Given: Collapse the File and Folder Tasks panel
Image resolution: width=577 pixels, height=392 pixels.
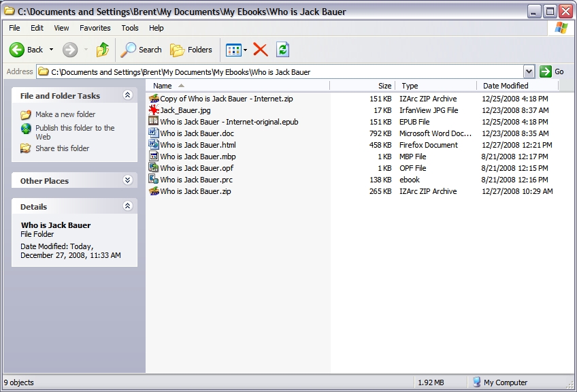Looking at the screenshot, I should coord(127,95).
